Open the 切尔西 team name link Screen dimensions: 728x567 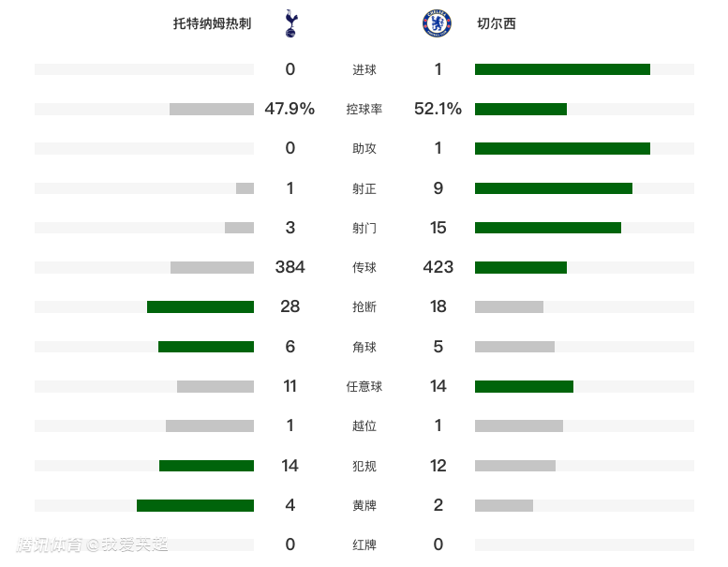496,23
